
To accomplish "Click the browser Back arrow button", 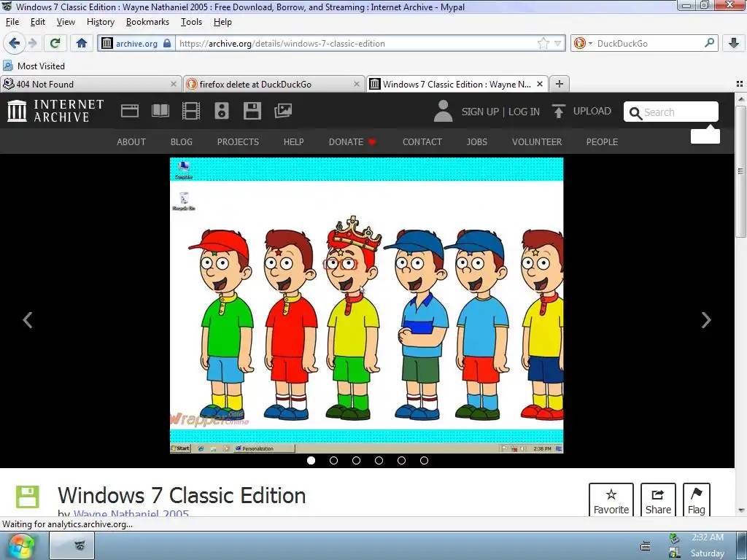I will [15, 43].
